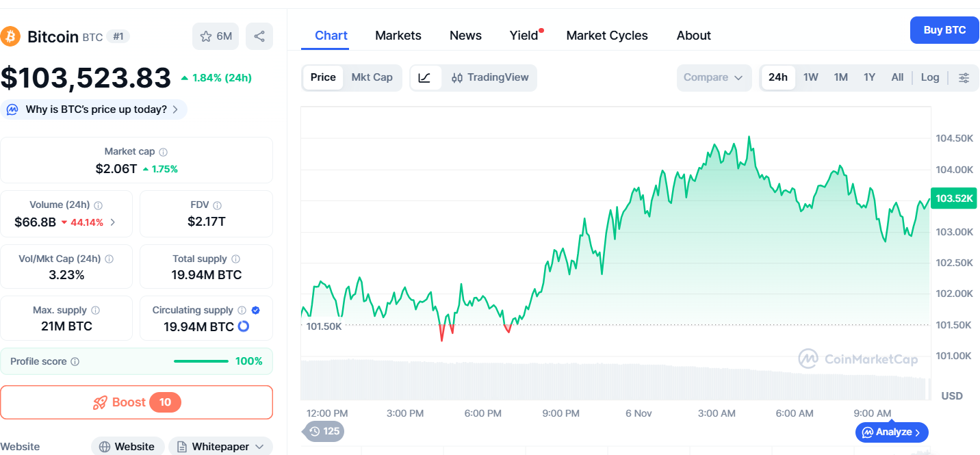The height and width of the screenshot is (455, 980).
Task: Select the Price chart toggle
Action: click(x=323, y=77)
